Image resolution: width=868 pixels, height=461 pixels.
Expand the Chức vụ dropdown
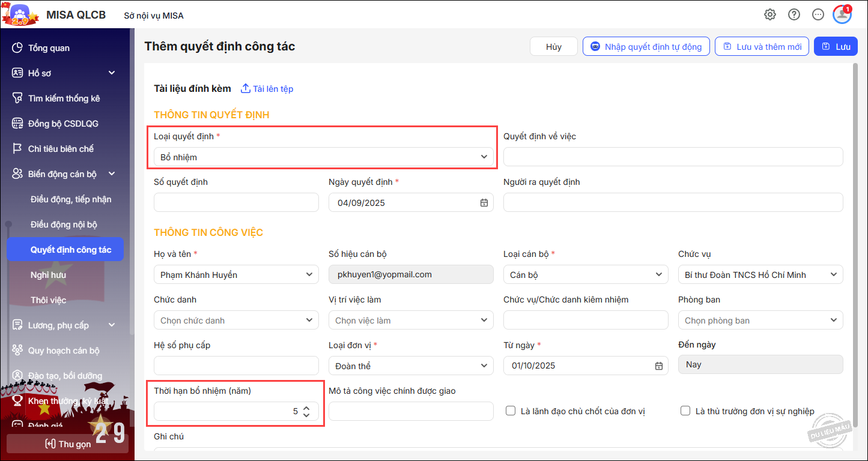coord(760,275)
